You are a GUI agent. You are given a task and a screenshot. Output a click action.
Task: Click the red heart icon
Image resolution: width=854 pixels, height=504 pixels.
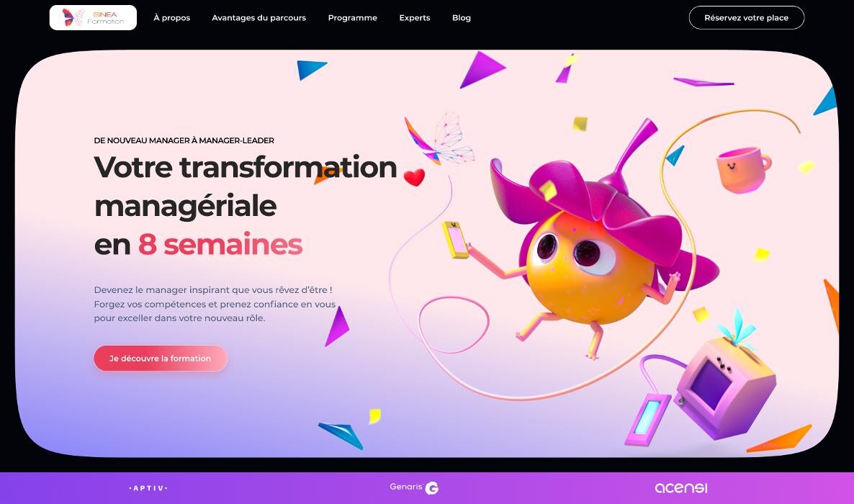tap(414, 177)
